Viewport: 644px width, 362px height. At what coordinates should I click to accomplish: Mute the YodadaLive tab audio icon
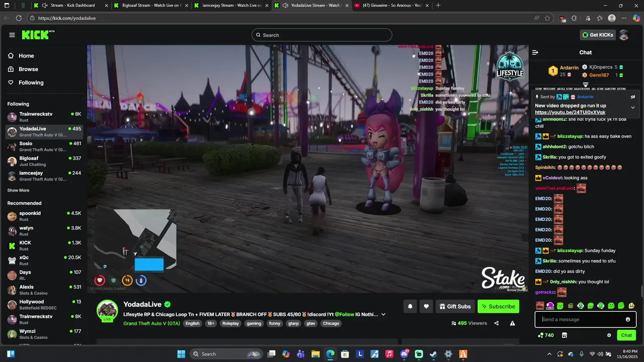tap(285, 6)
